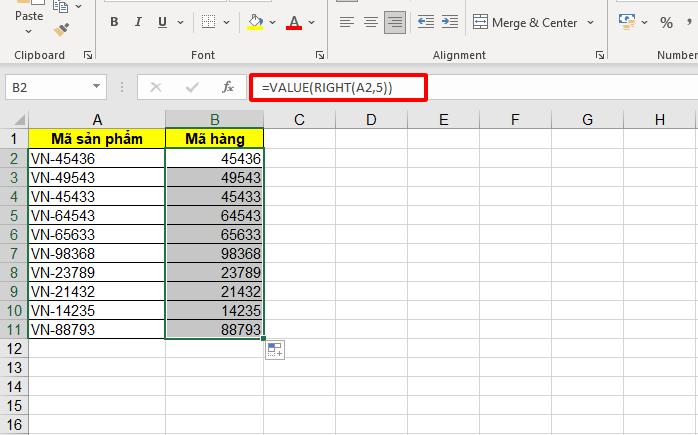Select column H header
Screen dimensions: 698x435
click(660, 119)
